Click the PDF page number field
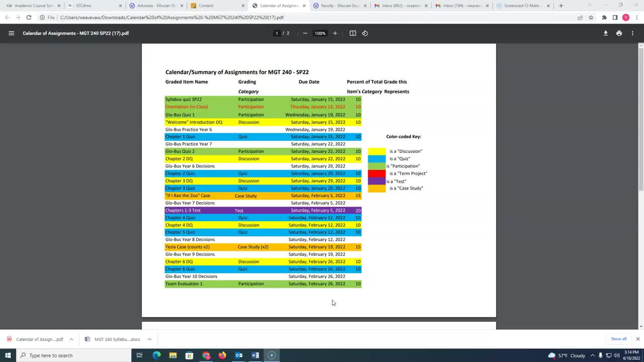 pos(276,33)
